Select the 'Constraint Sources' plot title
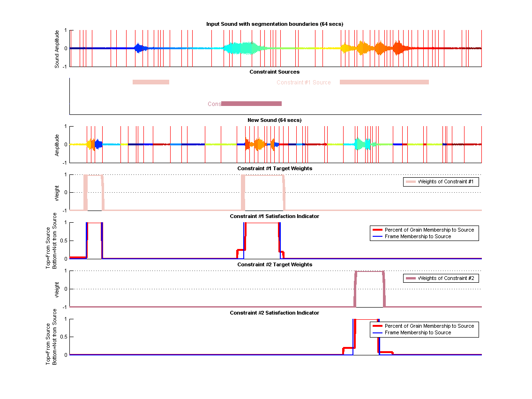The height and width of the screenshot is (399, 532). [x=275, y=72]
